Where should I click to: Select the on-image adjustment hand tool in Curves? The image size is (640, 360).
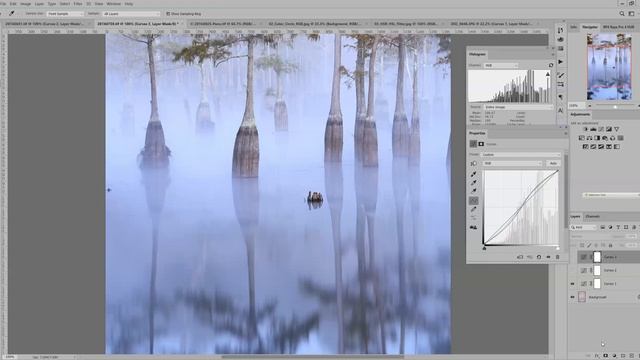coord(473,163)
